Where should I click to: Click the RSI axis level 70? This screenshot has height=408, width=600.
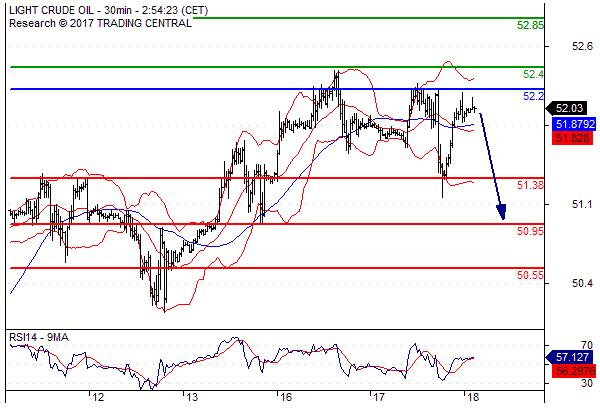coord(587,345)
